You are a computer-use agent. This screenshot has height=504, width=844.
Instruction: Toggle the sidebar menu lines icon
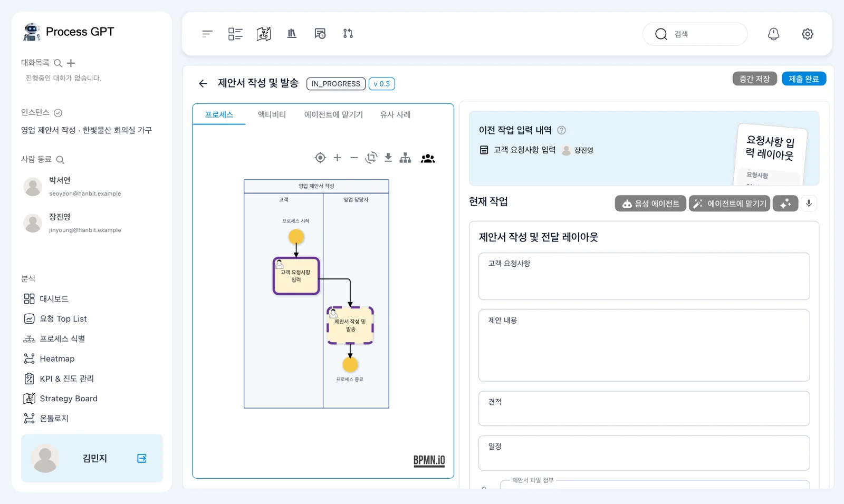(207, 34)
